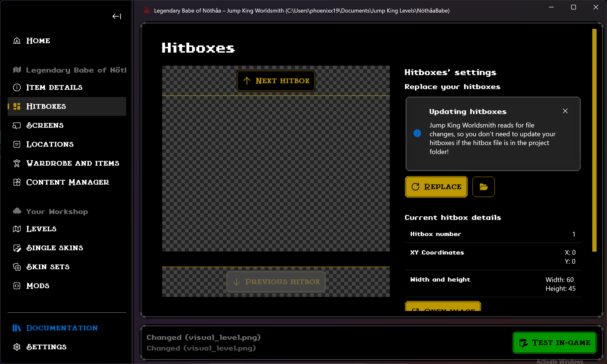Click the Skin Sets icon
The image size is (607, 364).
[x=17, y=267]
